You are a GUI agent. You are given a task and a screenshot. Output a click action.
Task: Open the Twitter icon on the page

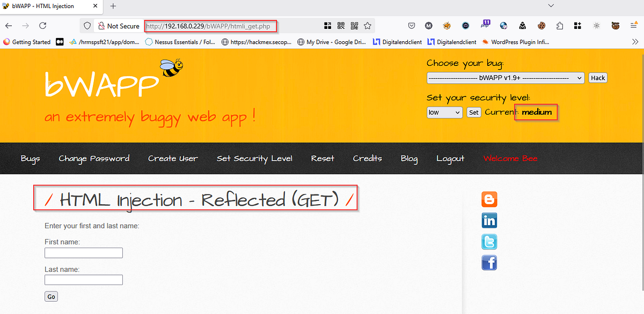[x=489, y=242]
